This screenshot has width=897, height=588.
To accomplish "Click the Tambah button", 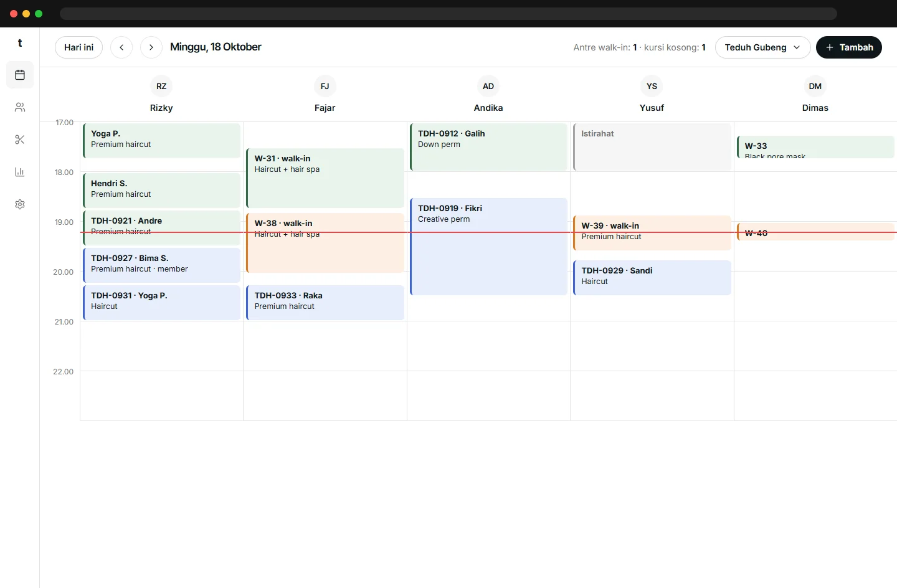I will coord(849,47).
